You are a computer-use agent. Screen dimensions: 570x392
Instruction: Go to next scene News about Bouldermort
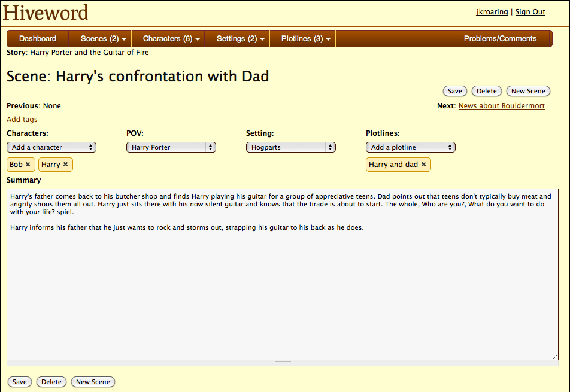pos(502,106)
